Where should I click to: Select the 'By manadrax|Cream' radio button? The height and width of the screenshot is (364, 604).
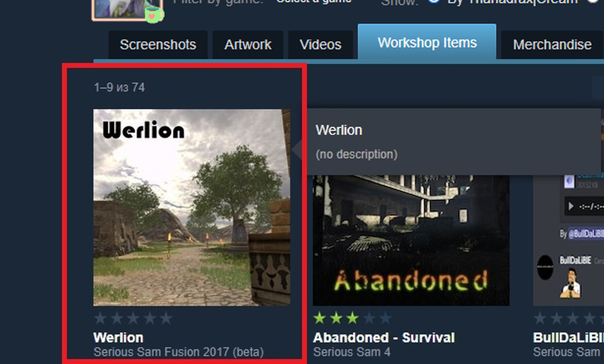coord(434,1)
